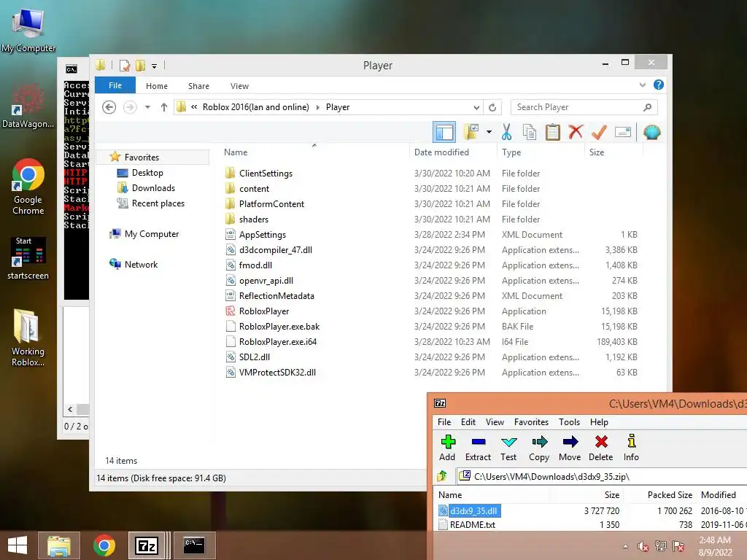Click the orange checkmark Properties icon

pos(599,132)
